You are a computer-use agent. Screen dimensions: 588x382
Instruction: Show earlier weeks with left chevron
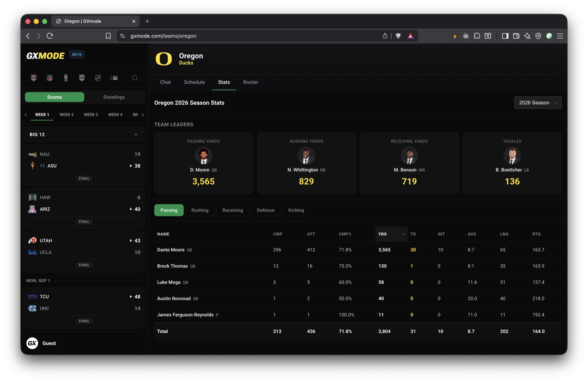26,115
